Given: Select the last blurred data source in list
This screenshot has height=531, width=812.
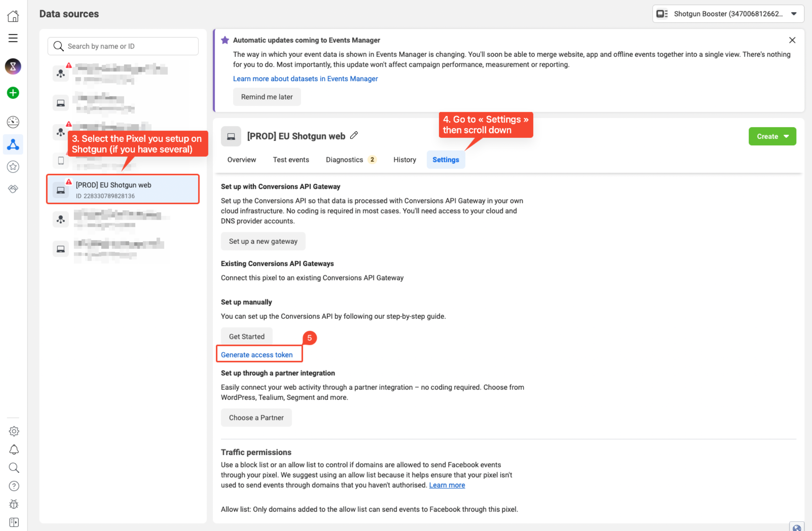Looking at the screenshot, I should pyautogui.click(x=123, y=249).
